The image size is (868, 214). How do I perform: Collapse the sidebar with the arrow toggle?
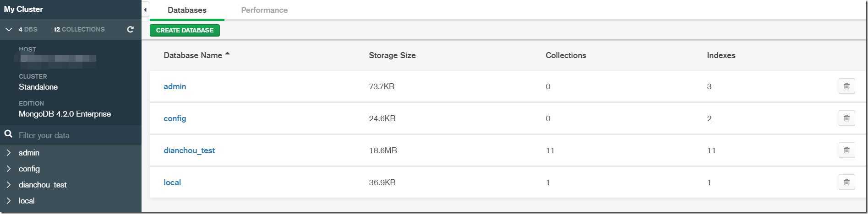(145, 10)
